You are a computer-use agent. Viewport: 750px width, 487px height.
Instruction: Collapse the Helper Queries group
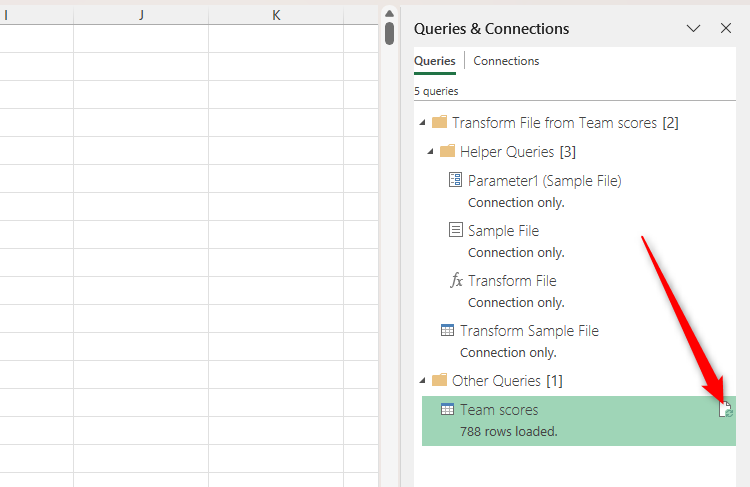[431, 152]
